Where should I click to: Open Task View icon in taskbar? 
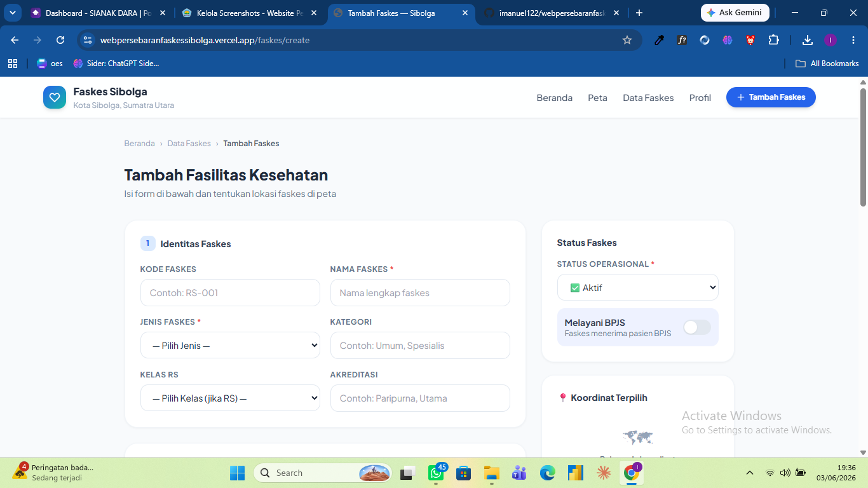point(407,473)
